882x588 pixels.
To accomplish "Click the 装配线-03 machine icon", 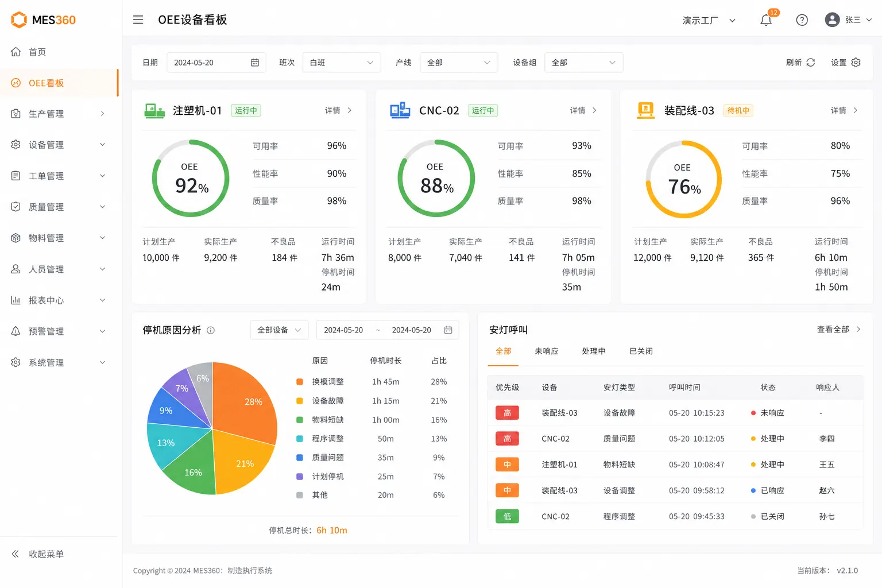I will 646,110.
